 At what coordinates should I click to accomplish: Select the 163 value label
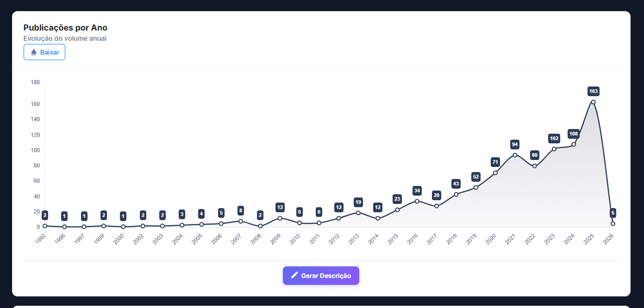point(593,91)
